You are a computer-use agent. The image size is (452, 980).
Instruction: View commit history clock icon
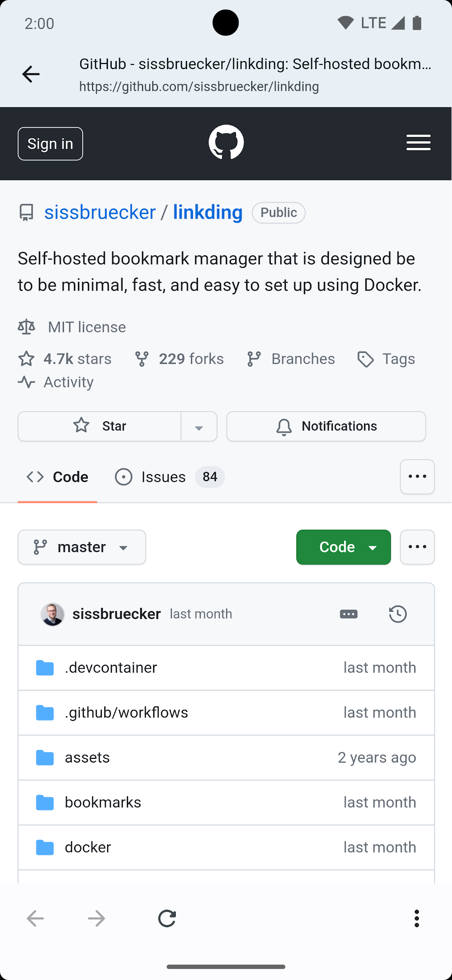click(x=398, y=614)
